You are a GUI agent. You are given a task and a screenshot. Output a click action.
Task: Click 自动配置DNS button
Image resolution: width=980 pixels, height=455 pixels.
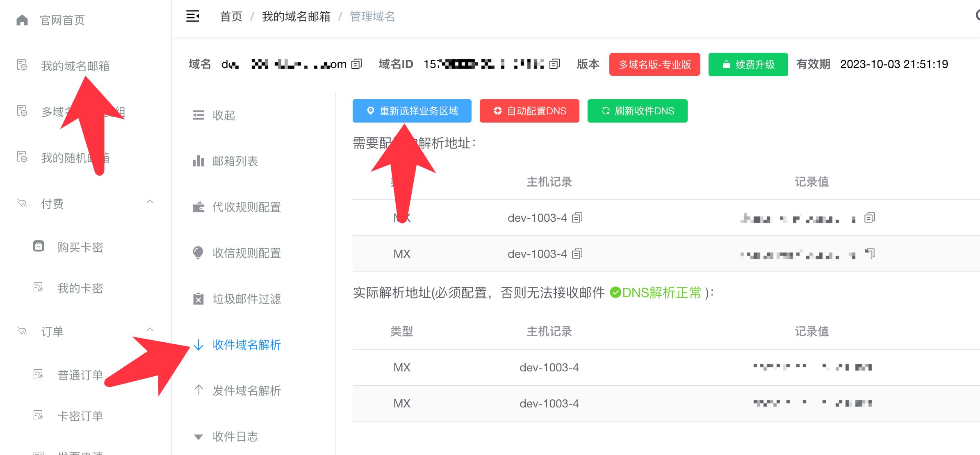[x=529, y=111]
